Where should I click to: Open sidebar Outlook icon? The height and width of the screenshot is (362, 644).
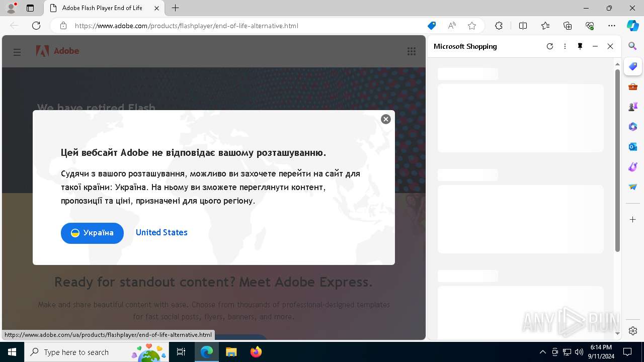pos(633,147)
